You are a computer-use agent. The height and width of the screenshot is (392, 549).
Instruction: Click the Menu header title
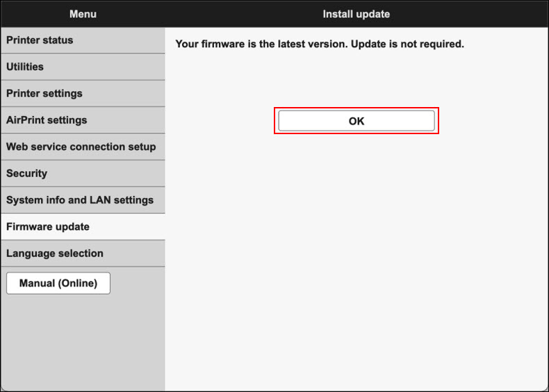[83, 14]
